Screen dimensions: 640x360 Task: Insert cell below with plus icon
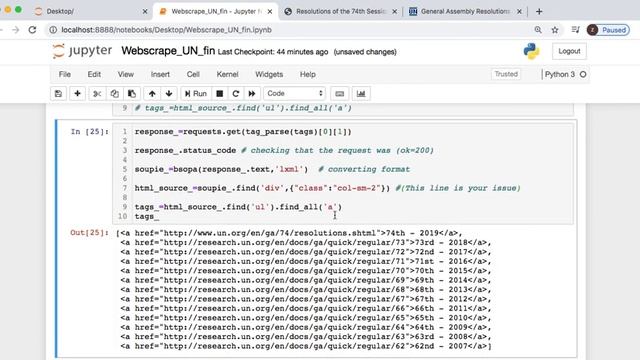77,93
